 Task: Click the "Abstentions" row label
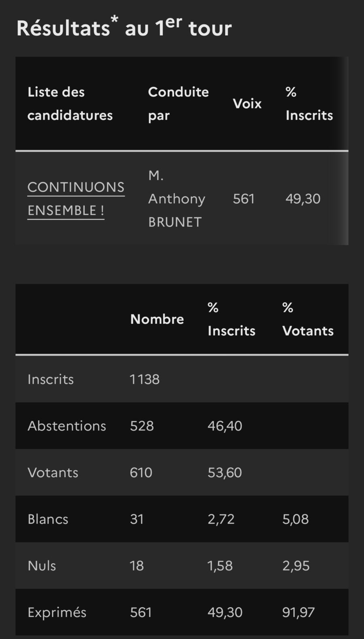tap(67, 426)
